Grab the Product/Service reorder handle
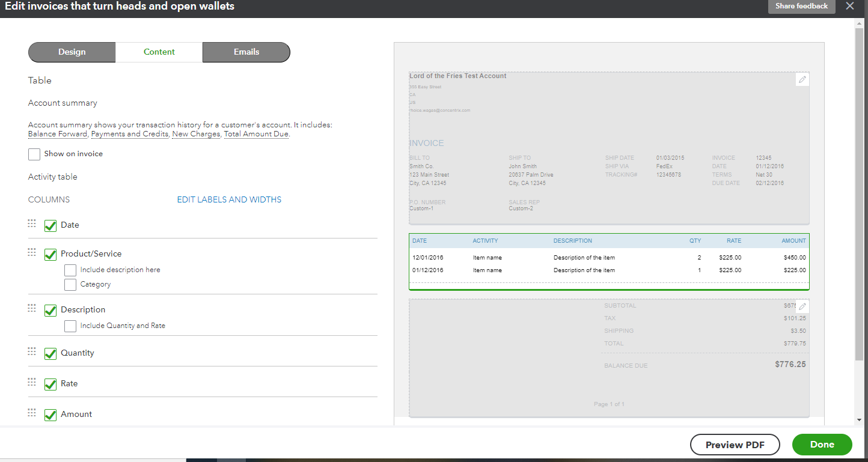 click(x=32, y=252)
